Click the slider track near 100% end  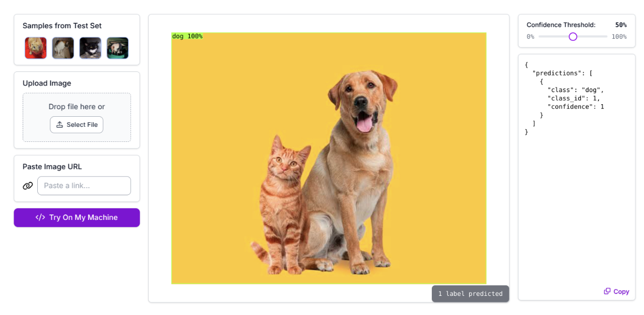coord(602,37)
